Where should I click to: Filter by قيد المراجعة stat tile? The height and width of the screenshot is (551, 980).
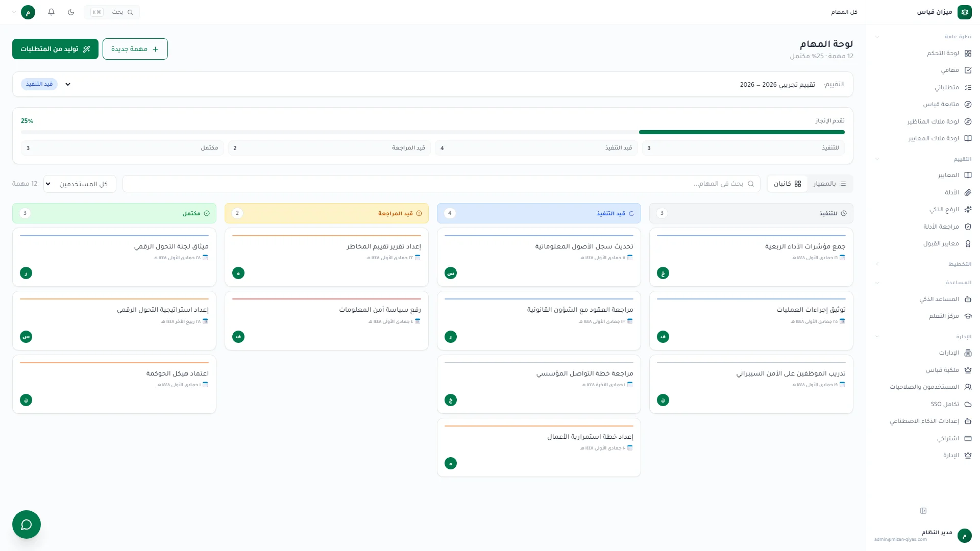(x=329, y=148)
